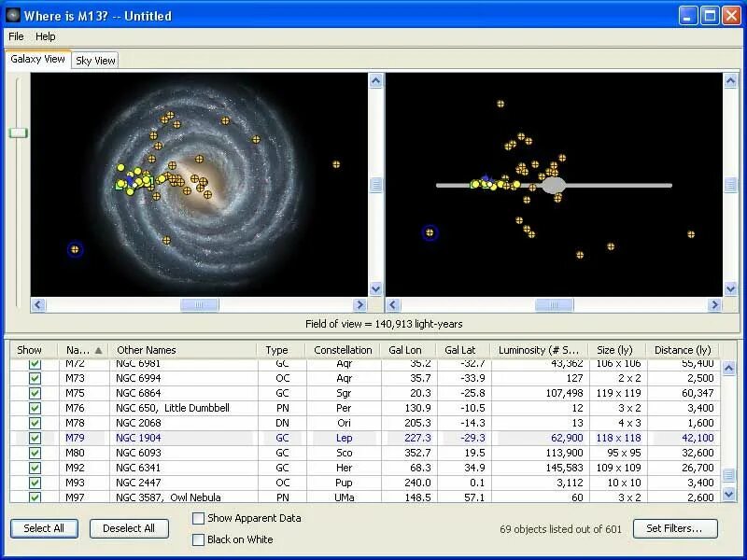The width and height of the screenshot is (747, 560).
Task: Sort by Luminosity column header
Action: (540, 350)
